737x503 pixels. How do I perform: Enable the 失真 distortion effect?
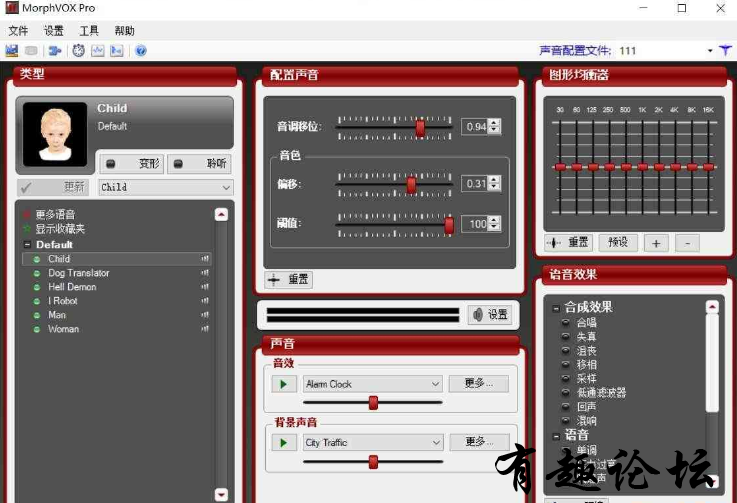[566, 337]
